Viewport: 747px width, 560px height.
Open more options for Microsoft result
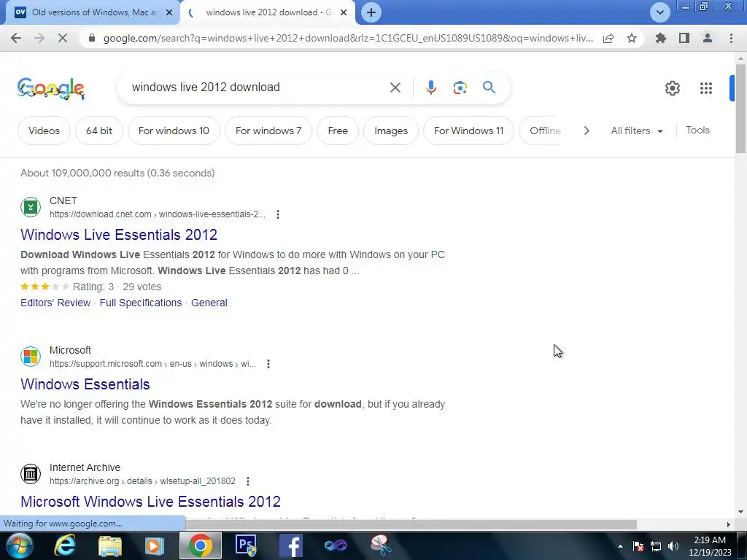point(268,364)
